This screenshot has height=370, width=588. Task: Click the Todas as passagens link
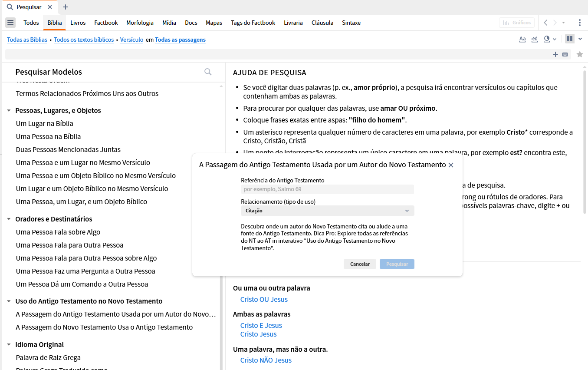point(180,40)
